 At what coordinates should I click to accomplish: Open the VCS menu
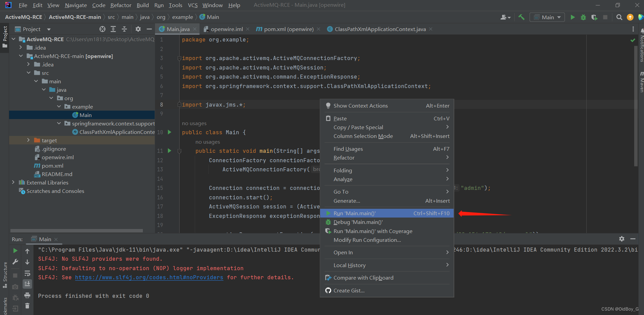[x=193, y=5]
